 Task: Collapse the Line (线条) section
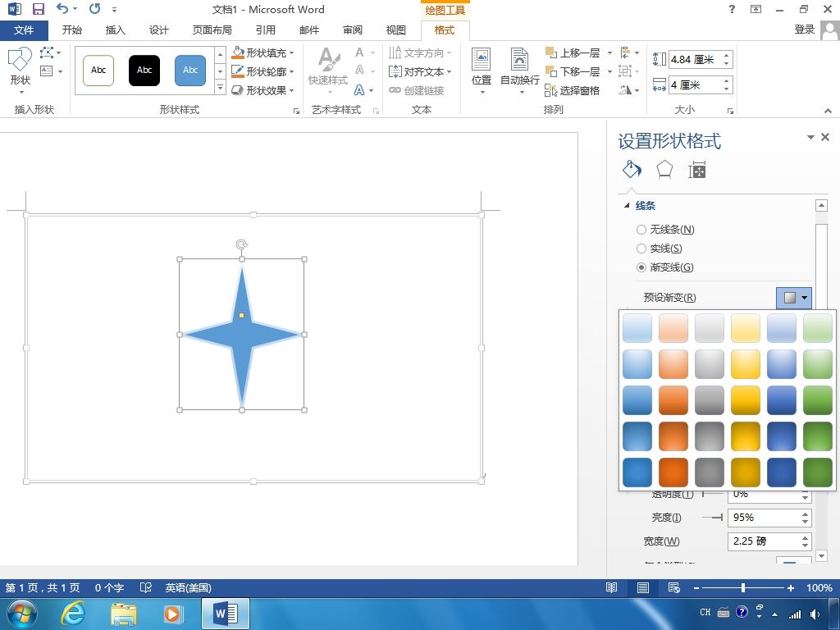coord(627,205)
